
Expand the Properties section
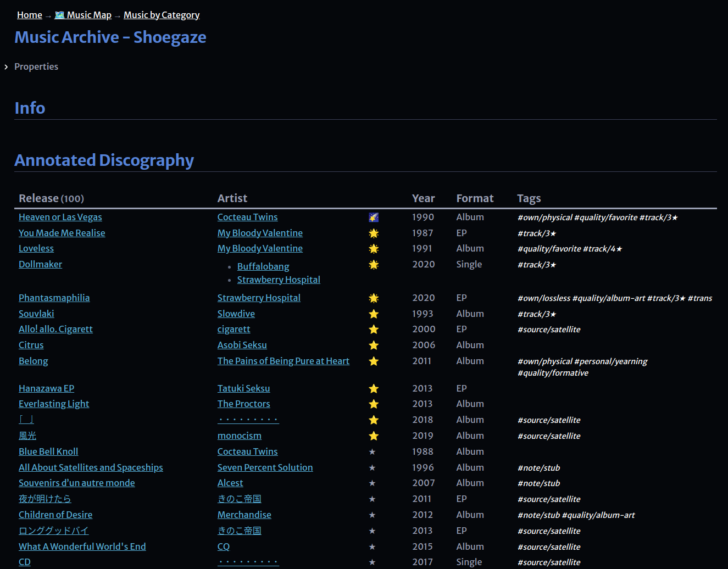pyautogui.click(x=6, y=66)
